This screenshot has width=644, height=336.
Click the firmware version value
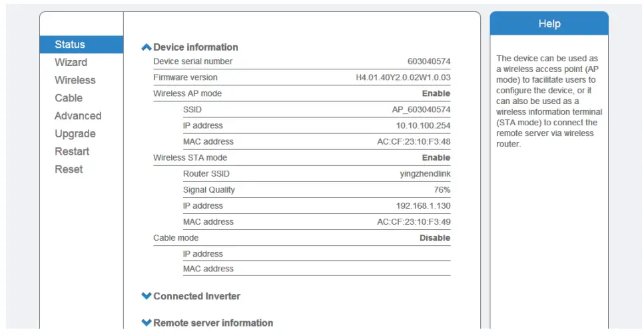click(403, 77)
